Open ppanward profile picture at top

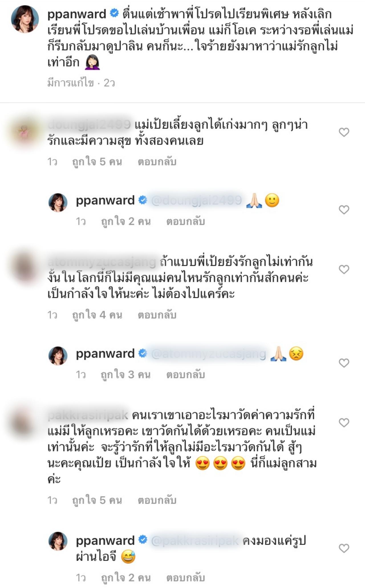click(25, 19)
